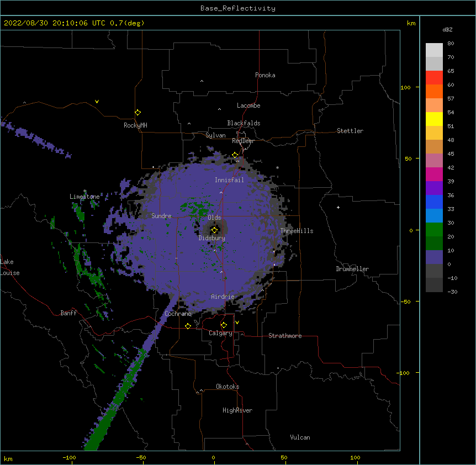The height and width of the screenshot is (465, 476).
Task: Click the Olds label
Action: (x=214, y=218)
